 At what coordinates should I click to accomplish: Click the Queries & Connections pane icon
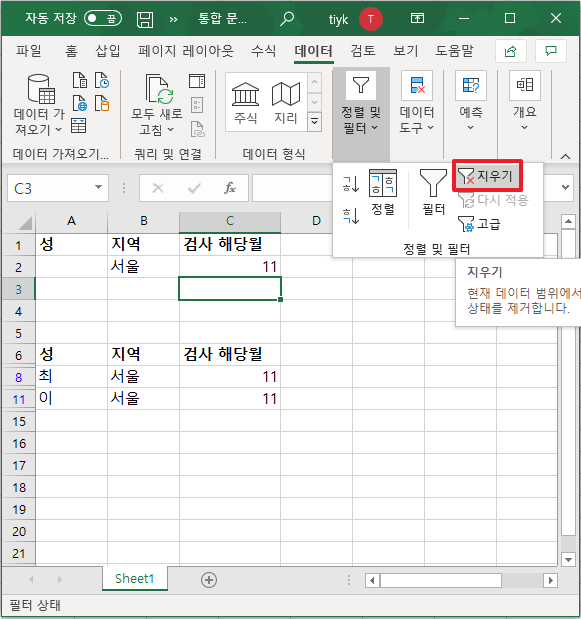point(197,81)
